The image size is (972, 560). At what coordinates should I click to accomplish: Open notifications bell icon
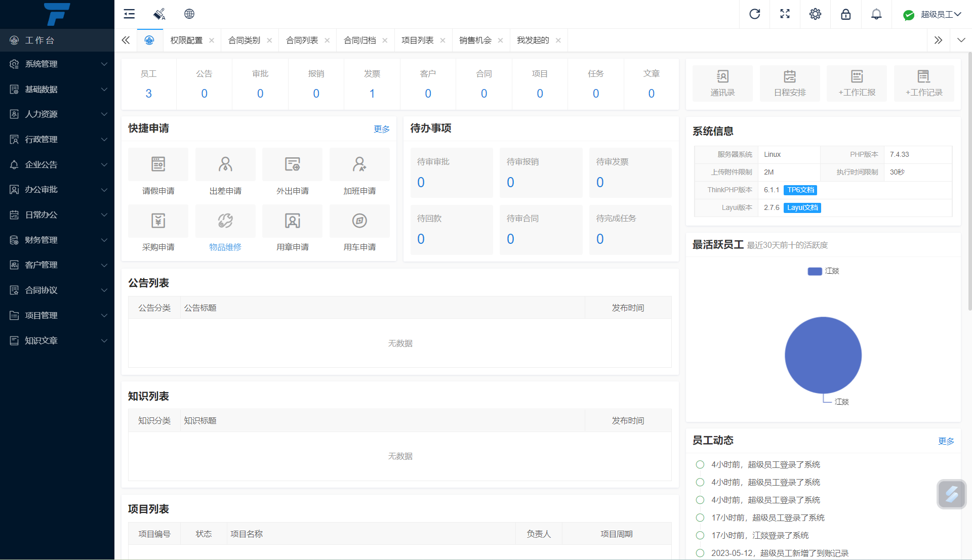point(876,14)
